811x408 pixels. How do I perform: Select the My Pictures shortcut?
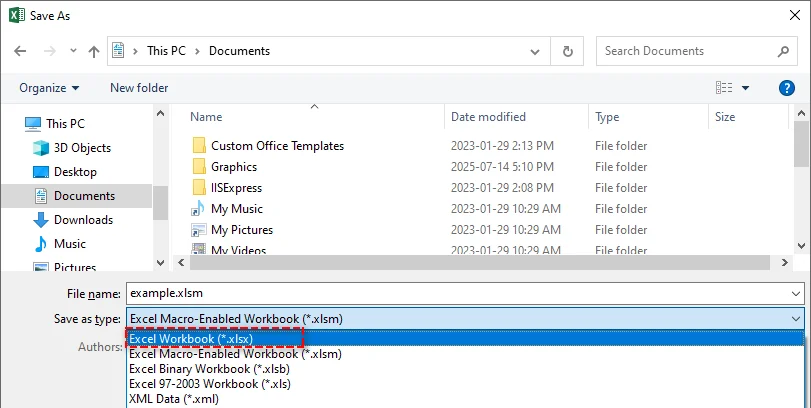[x=242, y=230]
